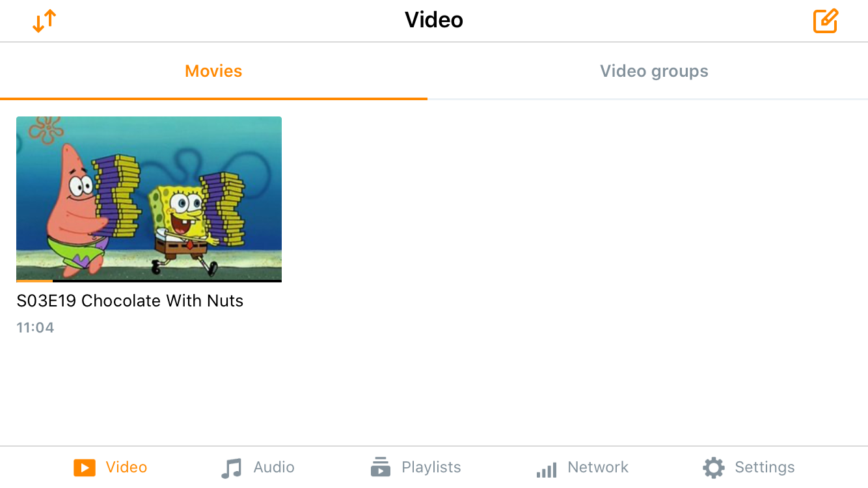Open the Audio music note icon
Image resolution: width=868 pixels, height=488 pixels.
pyautogui.click(x=231, y=468)
